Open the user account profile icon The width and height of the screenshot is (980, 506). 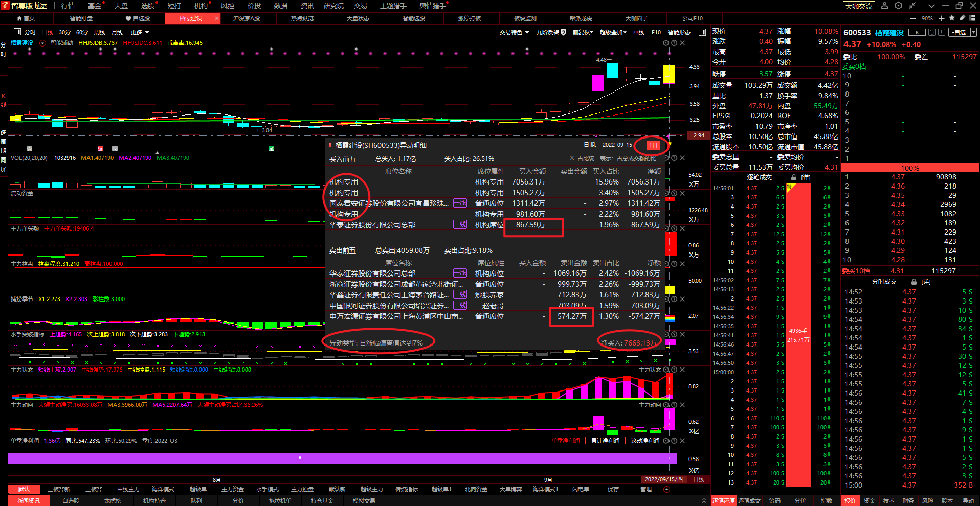[884, 6]
